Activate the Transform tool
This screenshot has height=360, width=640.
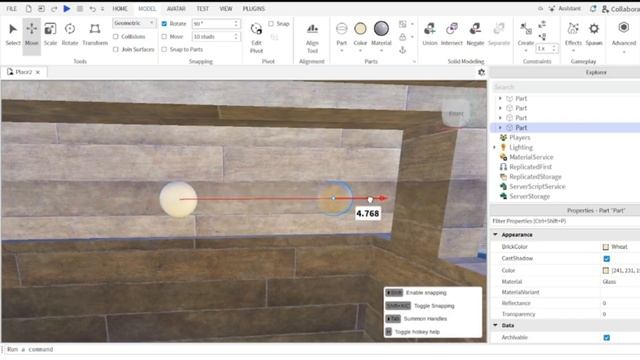coord(95,34)
